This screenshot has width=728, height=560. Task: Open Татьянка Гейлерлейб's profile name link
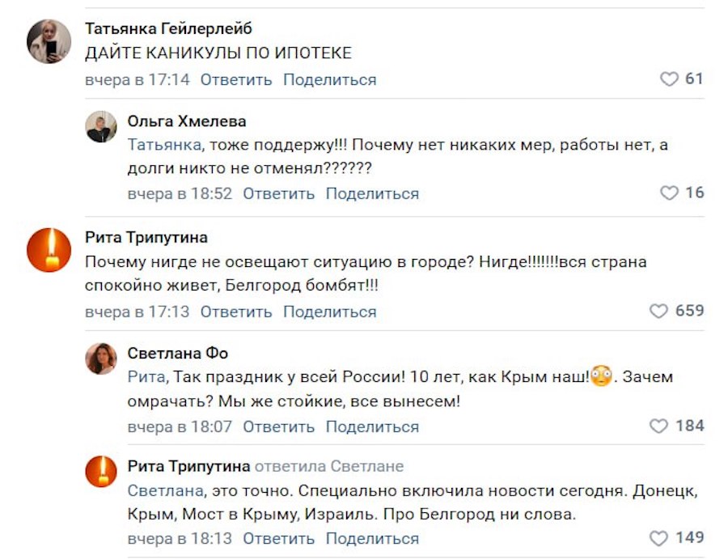pyautogui.click(x=168, y=29)
